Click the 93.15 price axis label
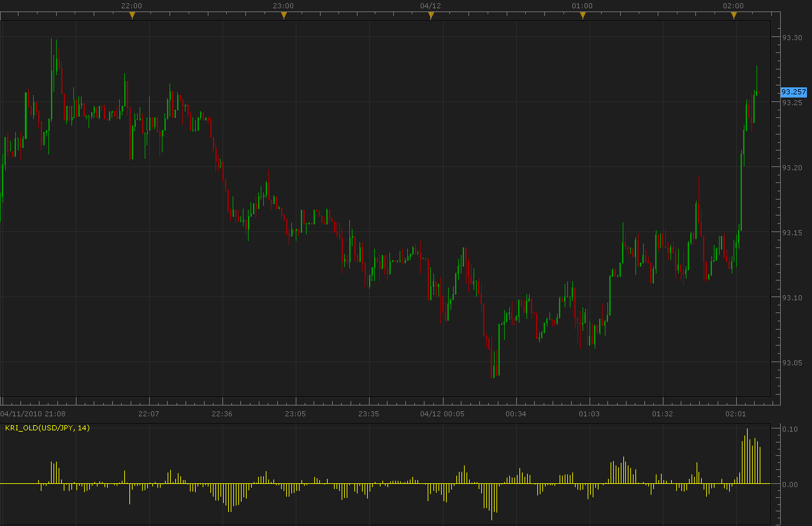 click(792, 233)
